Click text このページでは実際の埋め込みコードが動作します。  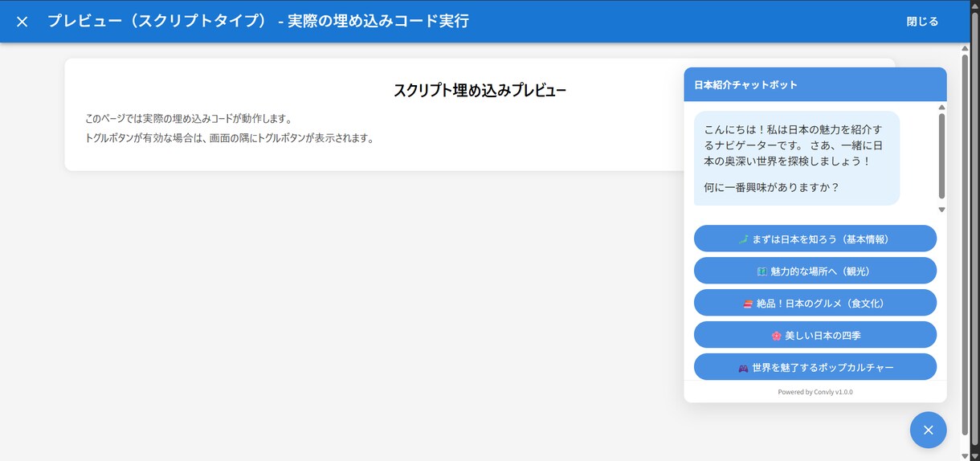(188, 119)
